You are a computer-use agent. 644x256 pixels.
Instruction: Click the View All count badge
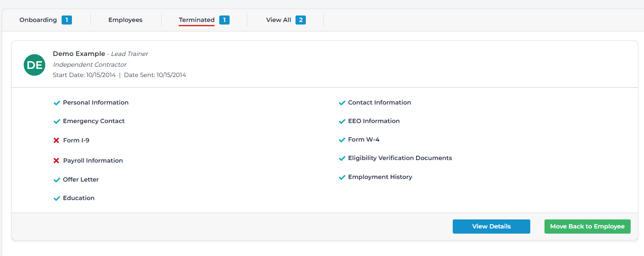click(x=301, y=20)
